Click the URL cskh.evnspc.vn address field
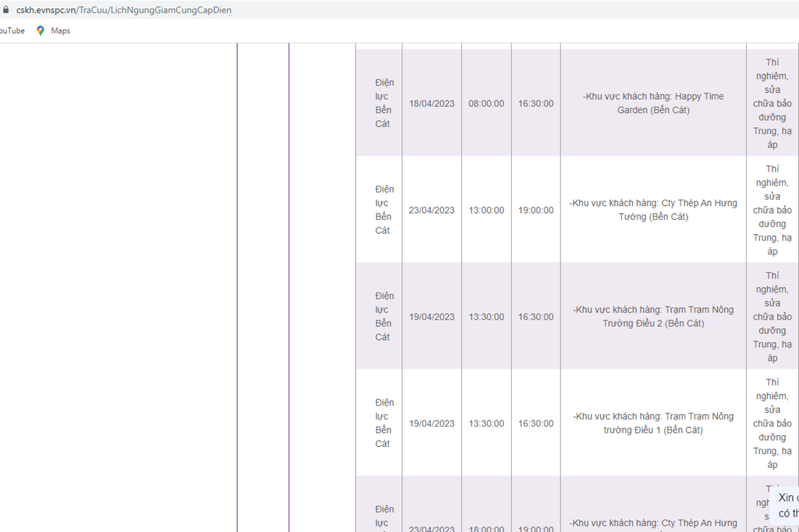The height and width of the screenshot is (532, 799). coord(124,9)
